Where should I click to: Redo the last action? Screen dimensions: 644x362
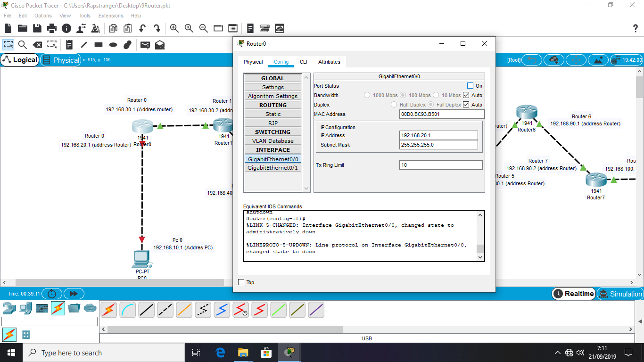(157, 28)
